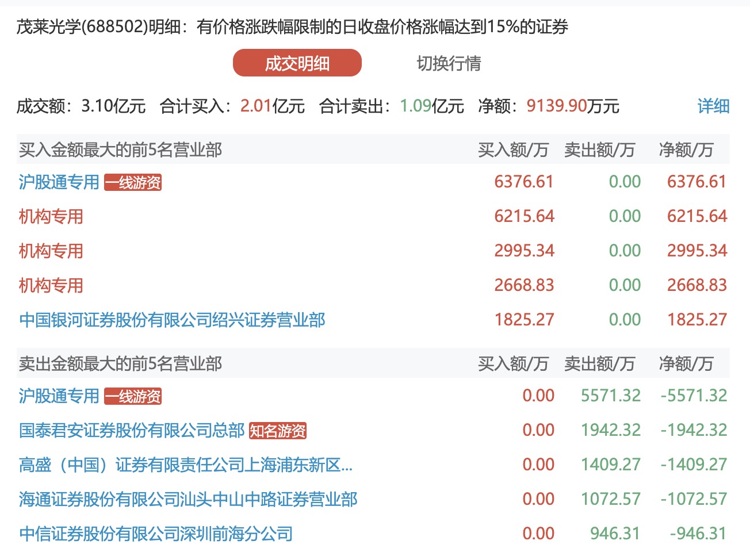Click buy amount 6376.61 for 沪股通专用
The width and height of the screenshot is (750, 560).
524,182
